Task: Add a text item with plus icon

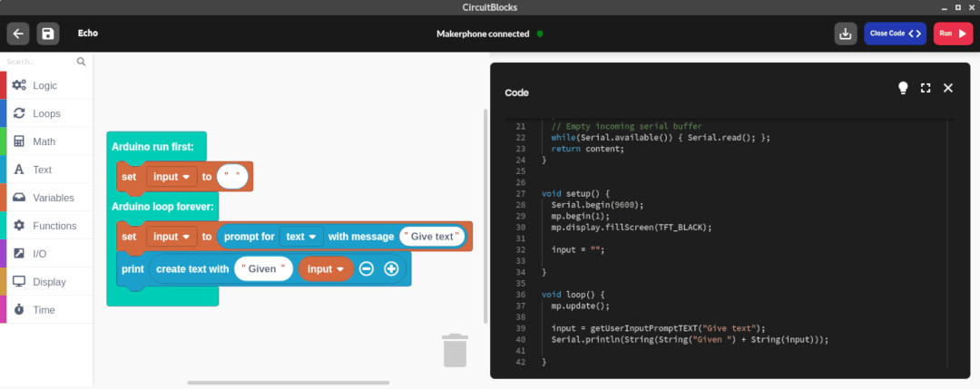Action: pyautogui.click(x=391, y=269)
